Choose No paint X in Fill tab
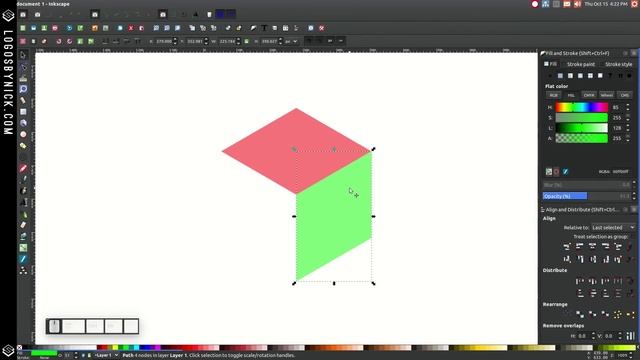The width and height of the screenshot is (640, 360). (x=550, y=76)
